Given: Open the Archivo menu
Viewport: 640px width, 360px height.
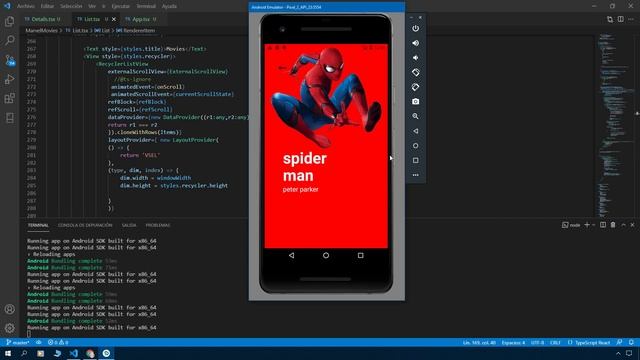Looking at the screenshot, I should (26, 6).
